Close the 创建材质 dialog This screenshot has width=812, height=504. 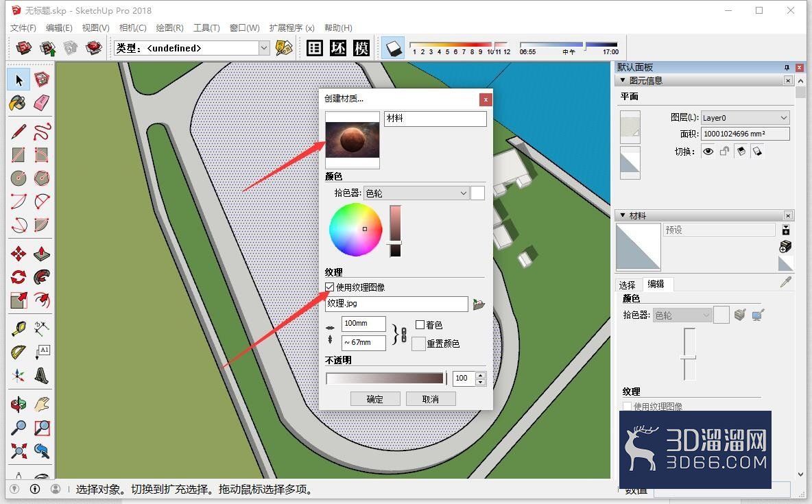[x=486, y=99]
